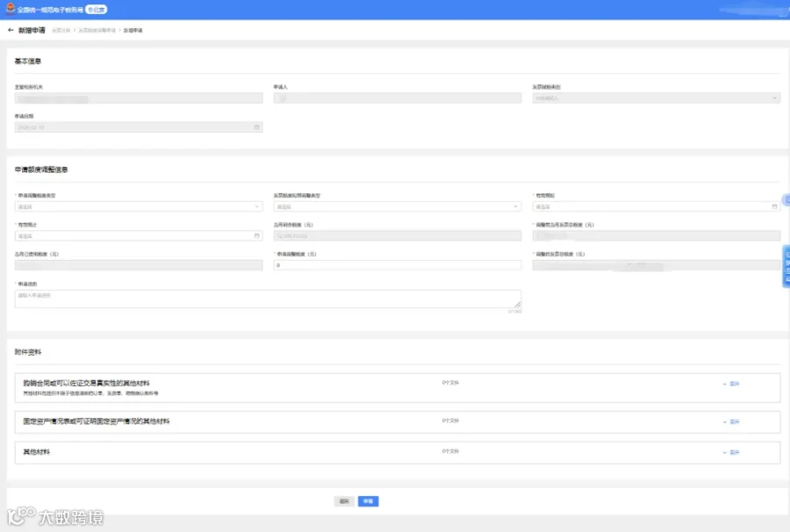Go back using the left arrow icon
The height and width of the screenshot is (532, 790).
(x=11, y=30)
